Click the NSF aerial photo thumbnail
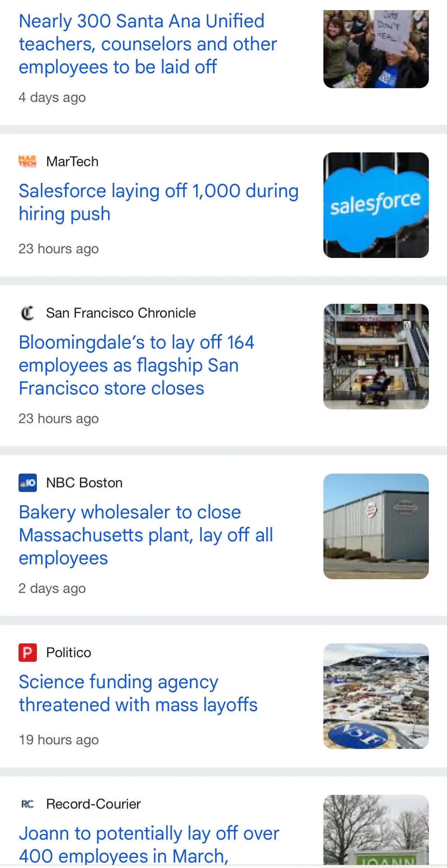Screen dimensions: 447x868 376,696
